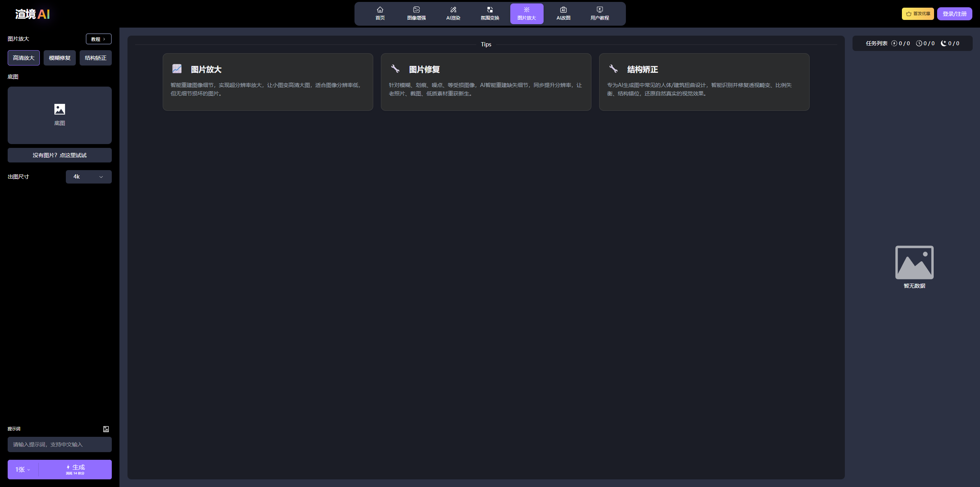Click the lightning icon in task list
Image resolution: width=980 pixels, height=487 pixels.
894,43
